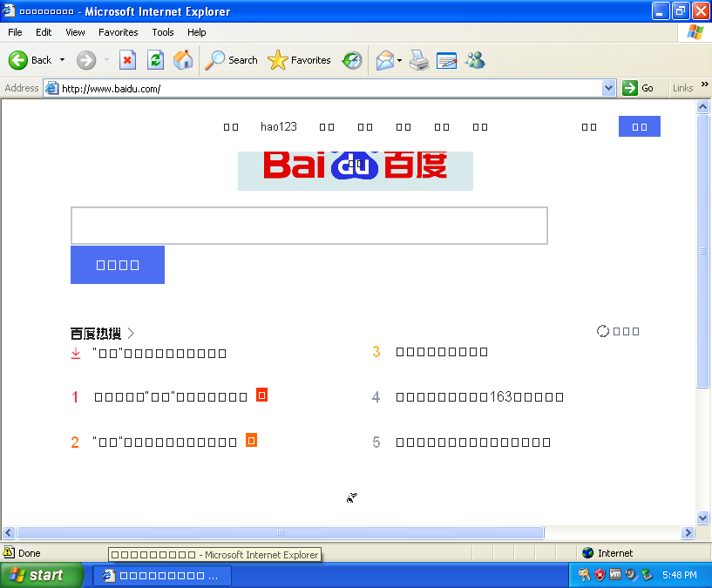Open Messenger people icon
Viewport: 712px width, 588px height.
[475, 60]
